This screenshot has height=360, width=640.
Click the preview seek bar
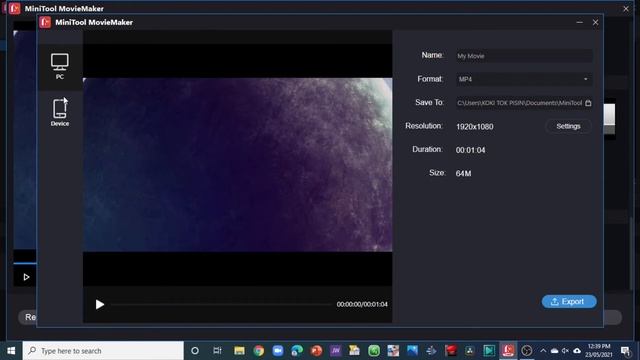pos(221,304)
